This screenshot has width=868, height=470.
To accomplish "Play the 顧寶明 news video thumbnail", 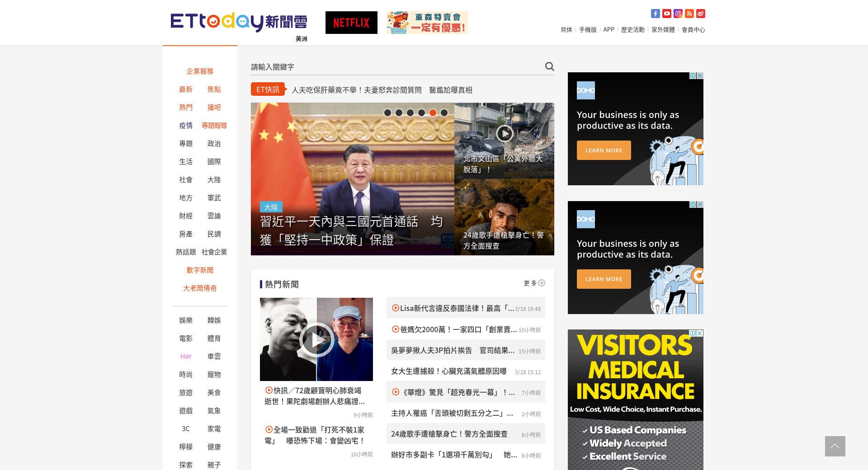I will coord(316,339).
